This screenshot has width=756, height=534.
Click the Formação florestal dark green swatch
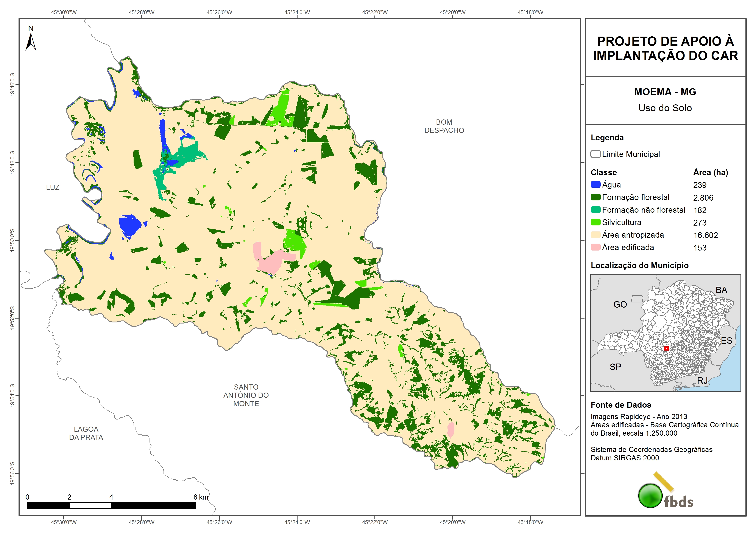point(595,197)
